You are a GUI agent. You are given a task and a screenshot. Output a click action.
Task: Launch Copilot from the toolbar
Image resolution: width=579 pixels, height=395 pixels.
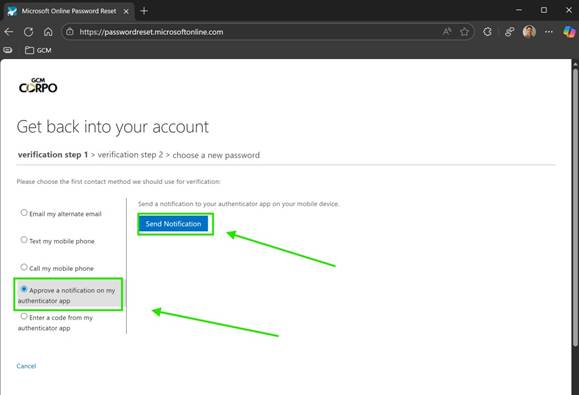click(x=569, y=32)
